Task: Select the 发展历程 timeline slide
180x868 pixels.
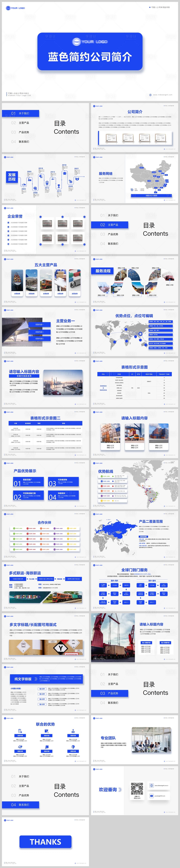Action: click(45, 179)
